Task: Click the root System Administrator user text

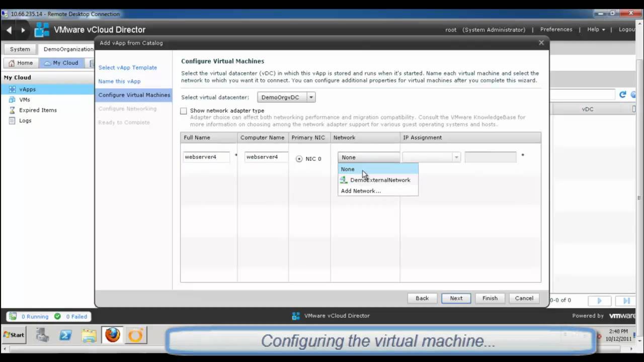Action: tap(485, 30)
